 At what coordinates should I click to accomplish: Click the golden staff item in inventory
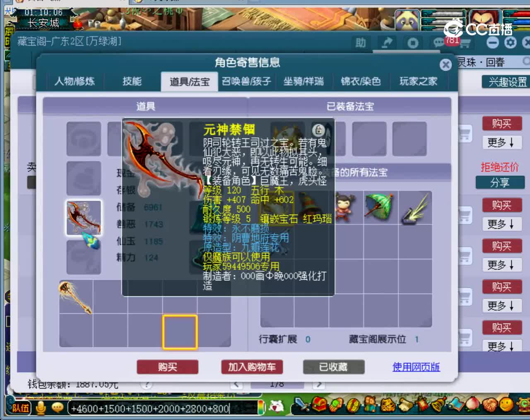pos(75,297)
